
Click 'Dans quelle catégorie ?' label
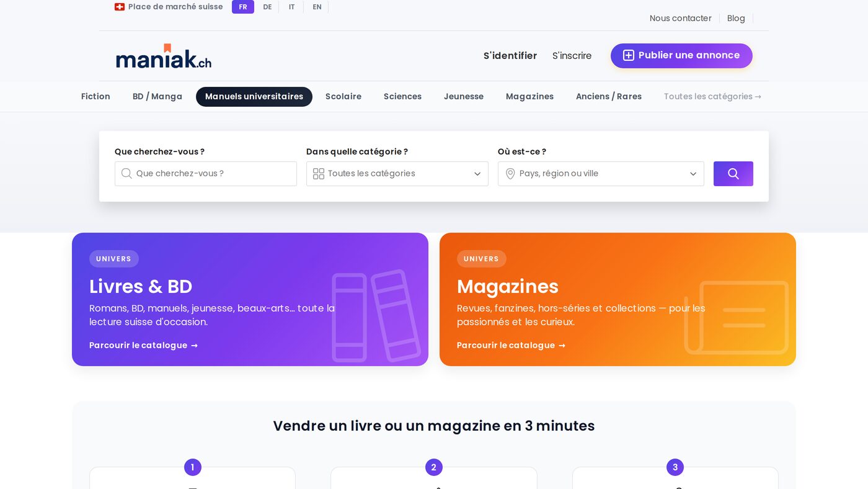point(357,151)
